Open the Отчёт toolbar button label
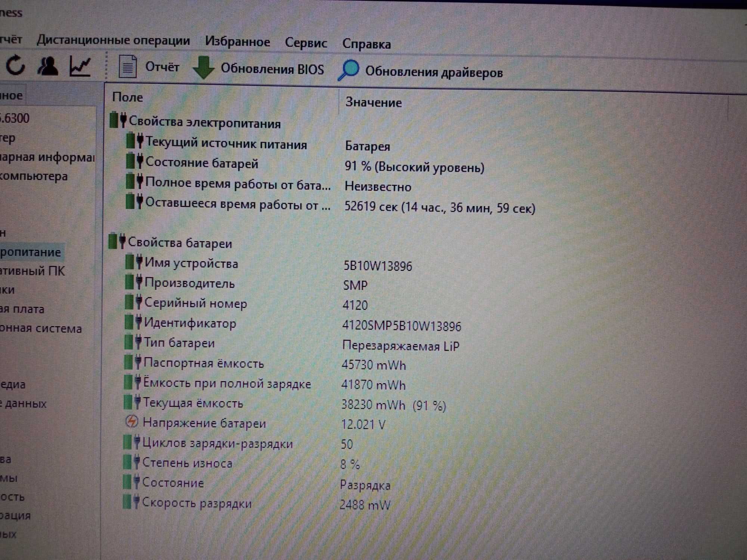This screenshot has width=747, height=560. click(162, 67)
